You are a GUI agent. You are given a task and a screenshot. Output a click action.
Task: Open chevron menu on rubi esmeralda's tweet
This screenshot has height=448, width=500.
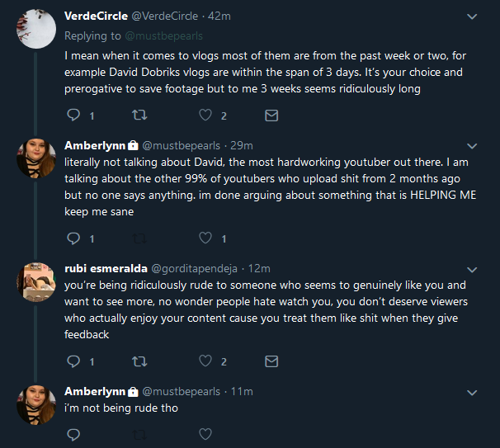tap(472, 270)
